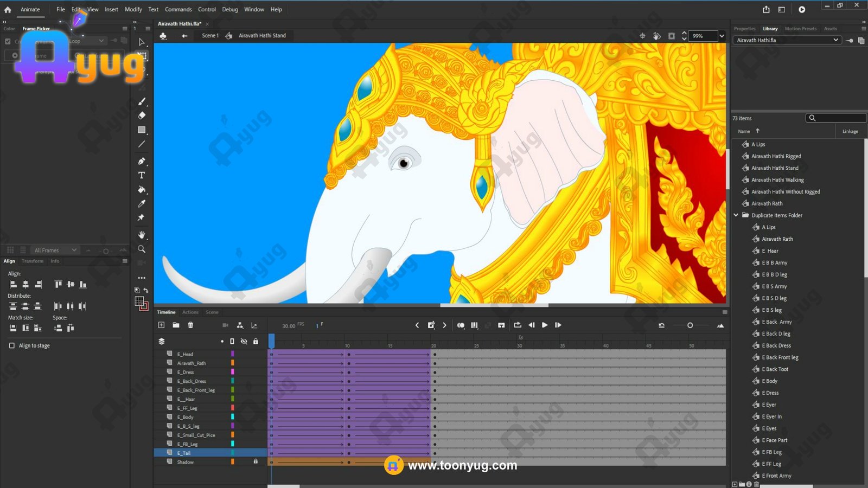Center the stage view

(642, 36)
